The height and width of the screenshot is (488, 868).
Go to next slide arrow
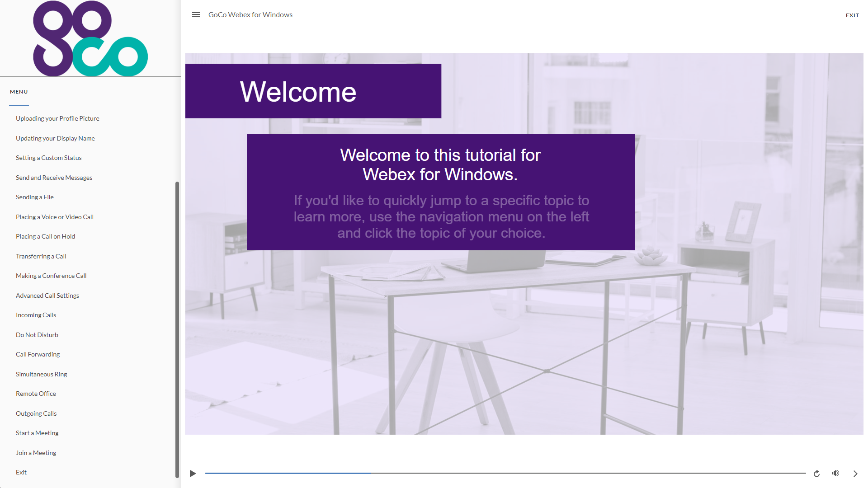click(x=855, y=474)
